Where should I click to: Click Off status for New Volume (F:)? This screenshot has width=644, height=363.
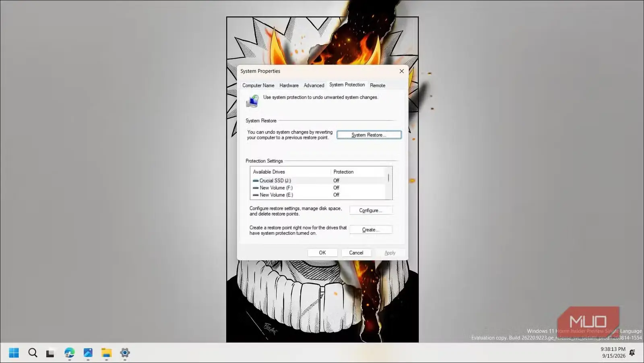click(x=336, y=188)
